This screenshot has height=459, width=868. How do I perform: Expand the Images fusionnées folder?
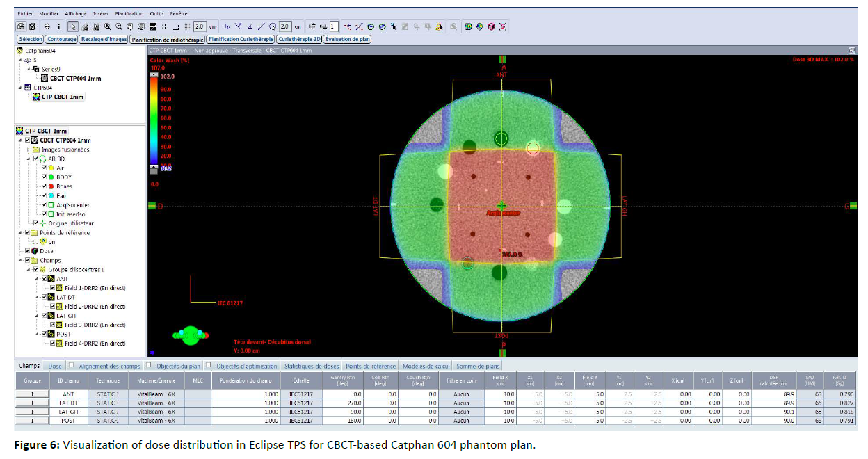pyautogui.click(x=28, y=150)
